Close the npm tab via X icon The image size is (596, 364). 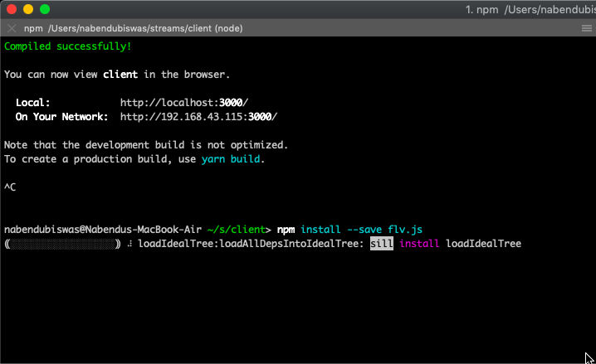[x=12, y=28]
